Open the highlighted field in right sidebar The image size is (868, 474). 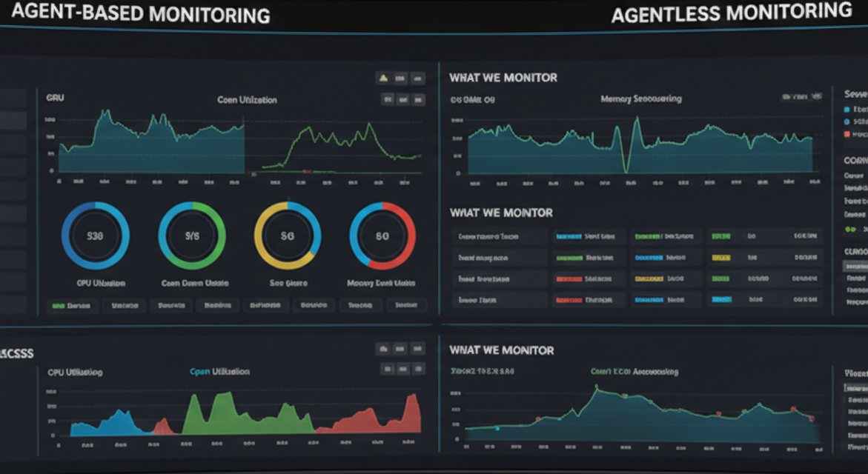[x=855, y=265]
